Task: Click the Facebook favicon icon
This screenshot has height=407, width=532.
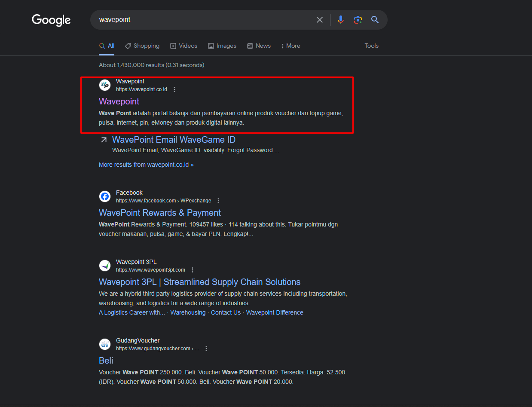Action: pos(105,196)
